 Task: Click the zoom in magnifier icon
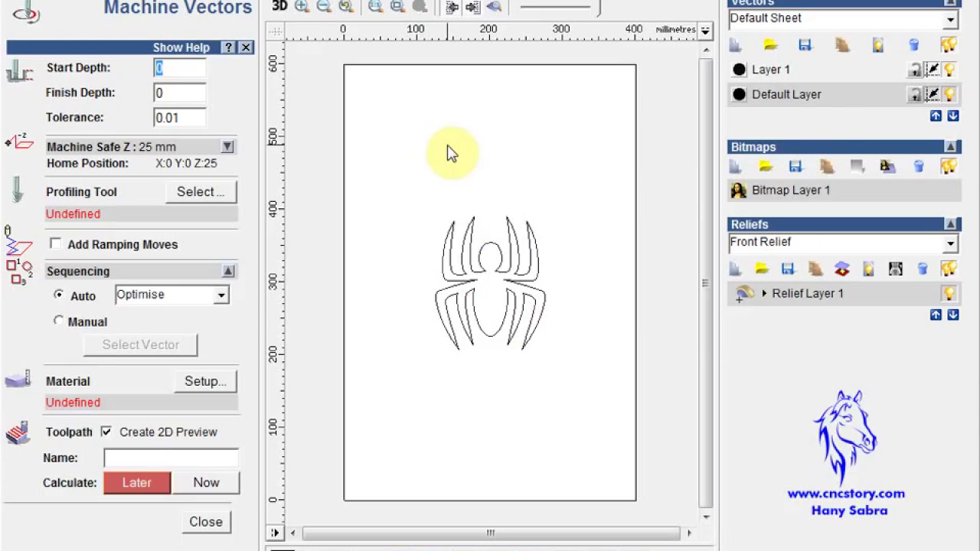point(302,6)
